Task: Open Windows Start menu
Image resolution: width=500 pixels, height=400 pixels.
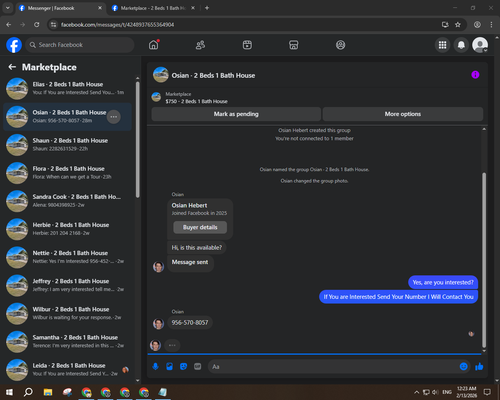Action: 9,392
